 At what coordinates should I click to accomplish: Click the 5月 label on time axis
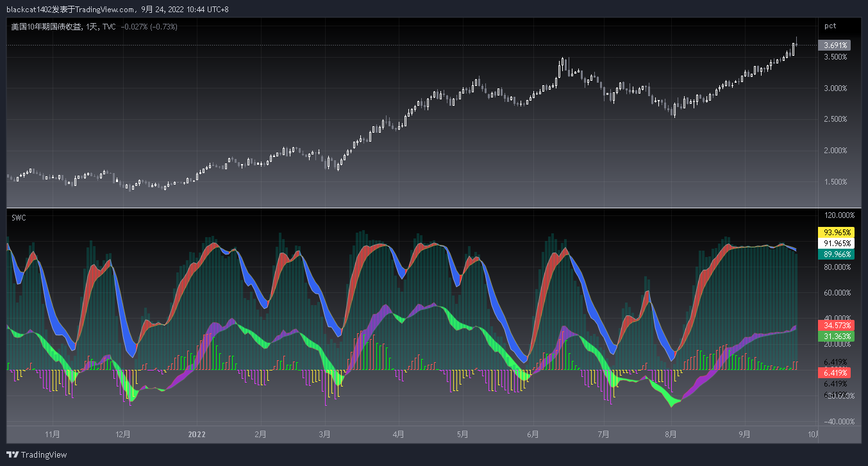[463, 434]
